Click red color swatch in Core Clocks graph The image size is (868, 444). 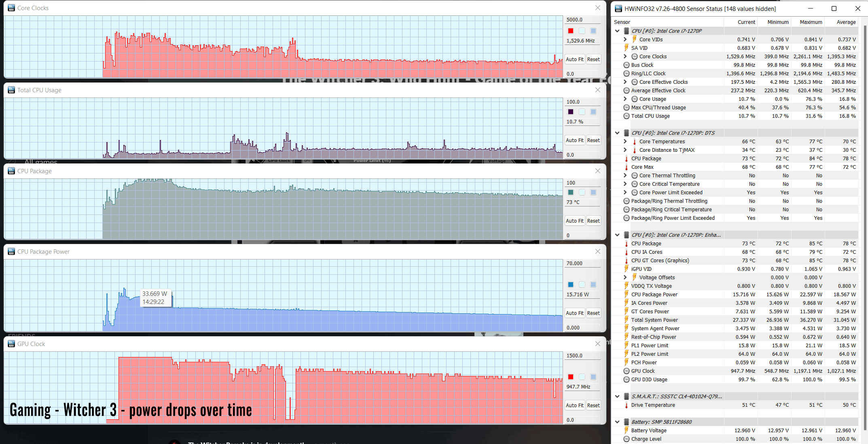(571, 31)
